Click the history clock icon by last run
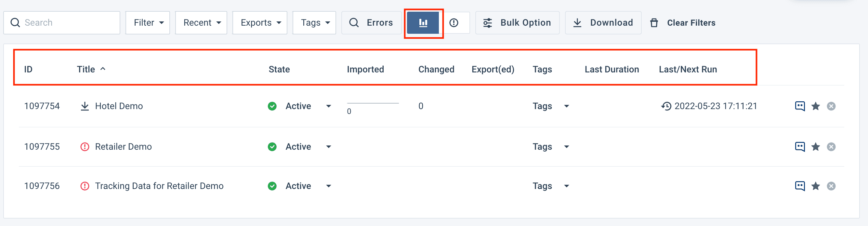868x226 pixels. tap(666, 106)
